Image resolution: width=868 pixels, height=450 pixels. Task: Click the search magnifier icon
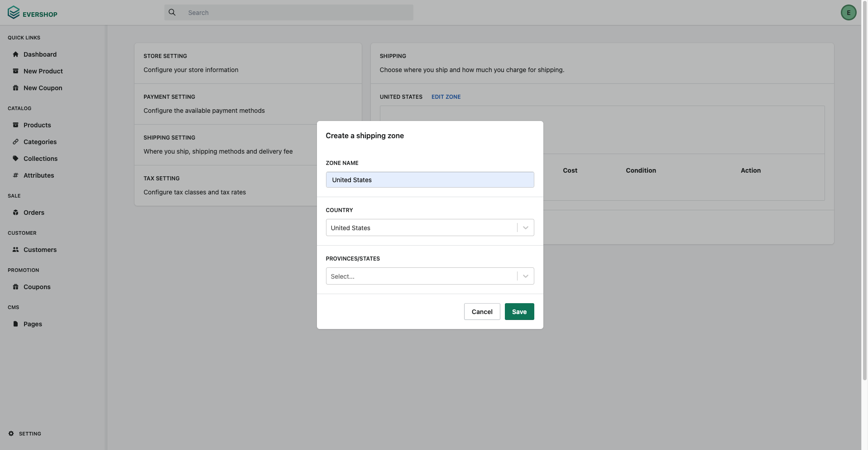(172, 13)
